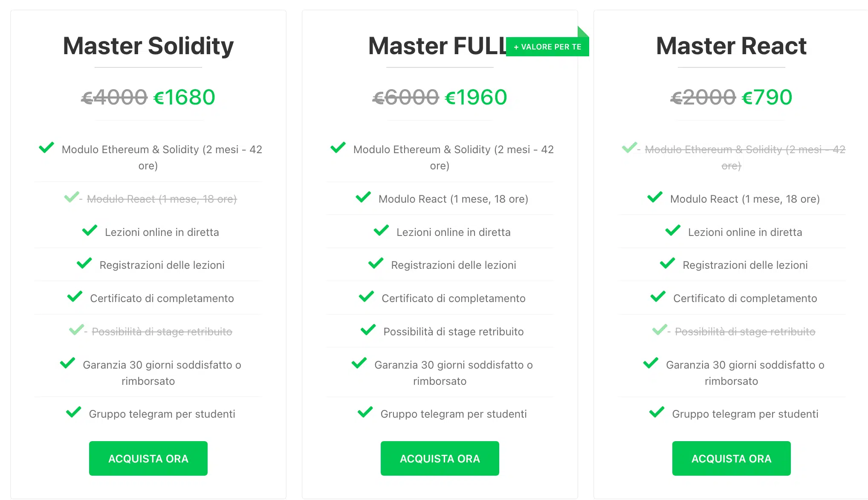This screenshot has height=500, width=868.
Task: Click the €790 price in Master React
Action: click(767, 97)
